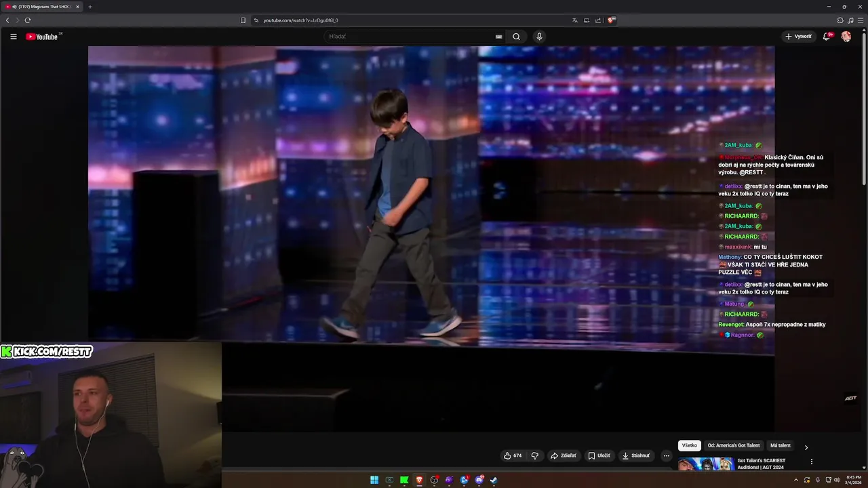Image resolution: width=868 pixels, height=488 pixels.
Task: Open the browser main menu hamburger
Action: click(x=861, y=20)
